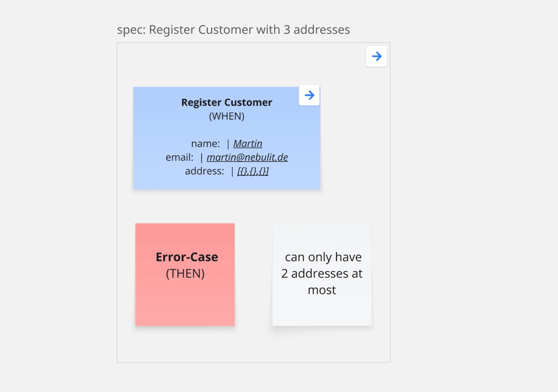Viewport: 558px width, 392px height.
Task: Click the 'Register Customer' heading on the blue card
Action: (226, 102)
